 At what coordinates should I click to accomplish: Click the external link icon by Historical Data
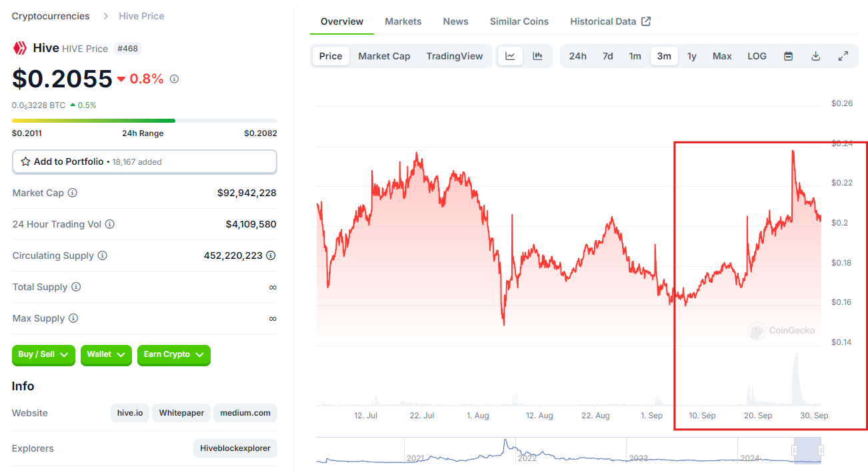[646, 21]
